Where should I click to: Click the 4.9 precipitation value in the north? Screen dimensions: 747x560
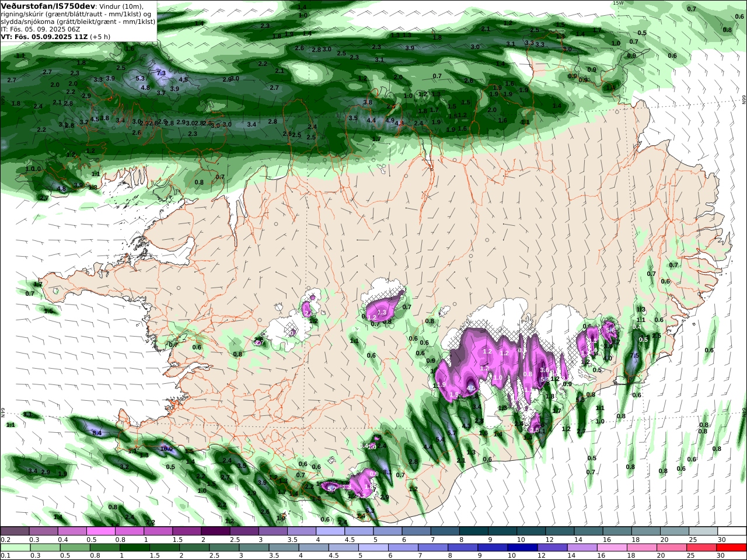tap(390, 120)
